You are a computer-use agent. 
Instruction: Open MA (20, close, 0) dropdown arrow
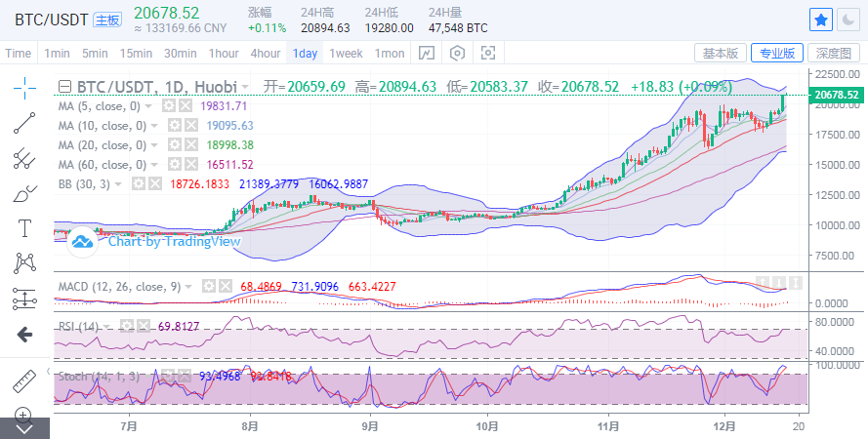tap(156, 144)
